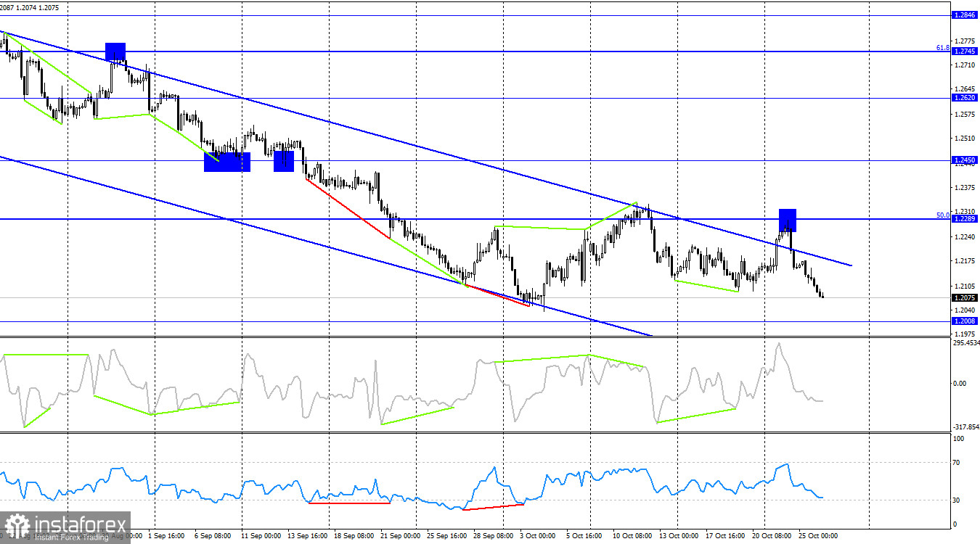Select the blue square marker at the 1.2289 level
This screenshot has width=980, height=544.
[788, 221]
